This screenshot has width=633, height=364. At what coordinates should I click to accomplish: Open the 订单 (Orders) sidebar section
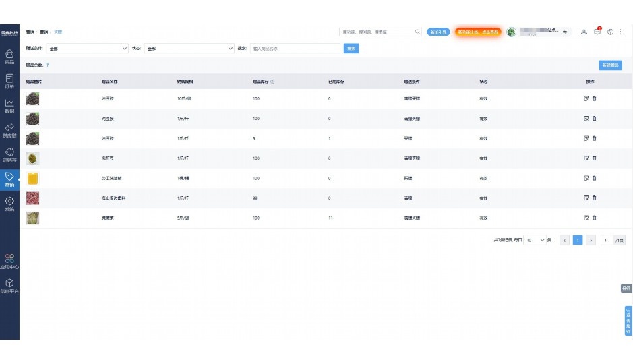(x=9, y=81)
